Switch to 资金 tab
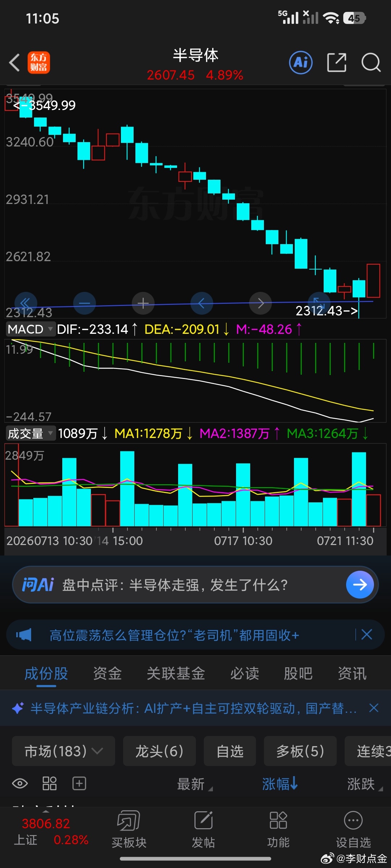 (108, 673)
